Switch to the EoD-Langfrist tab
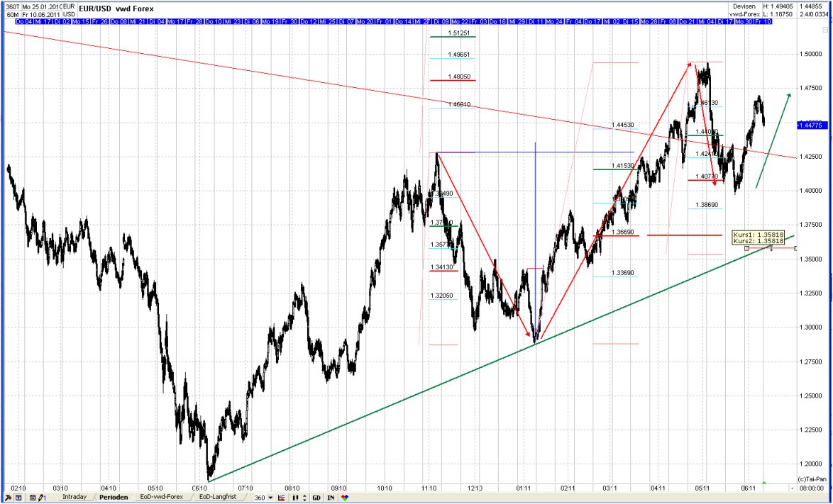Viewport: 833px width, 504px height. click(219, 496)
